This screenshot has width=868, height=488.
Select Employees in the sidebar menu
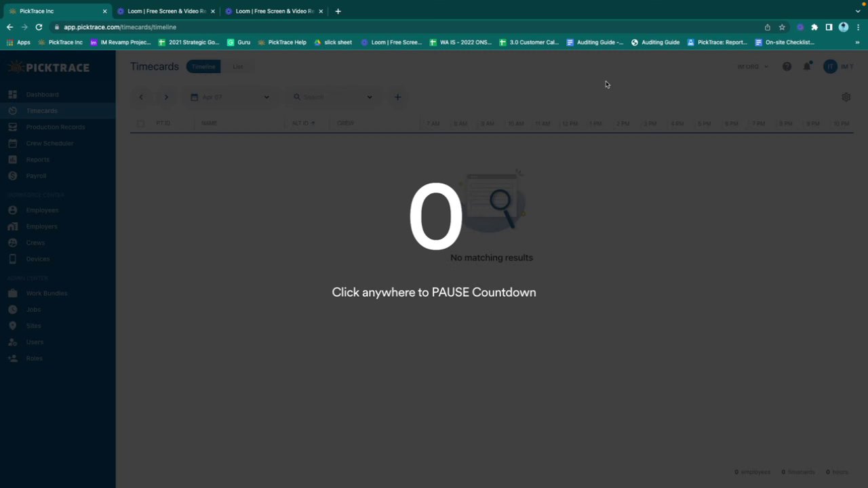coord(42,210)
